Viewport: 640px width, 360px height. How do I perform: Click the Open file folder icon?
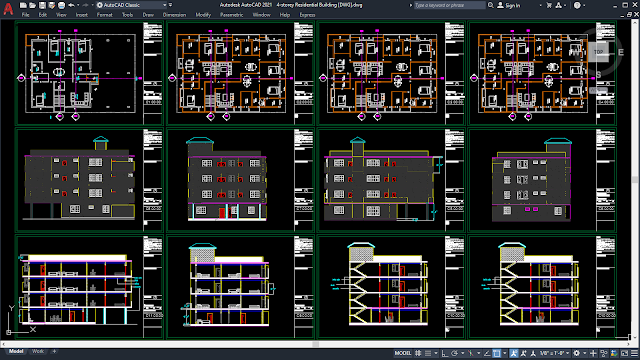pos(32,5)
